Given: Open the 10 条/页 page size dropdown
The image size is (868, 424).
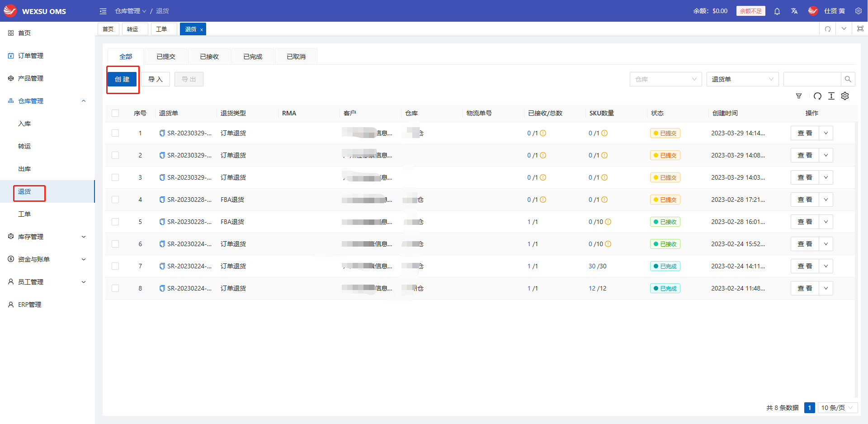Looking at the screenshot, I should click(837, 408).
